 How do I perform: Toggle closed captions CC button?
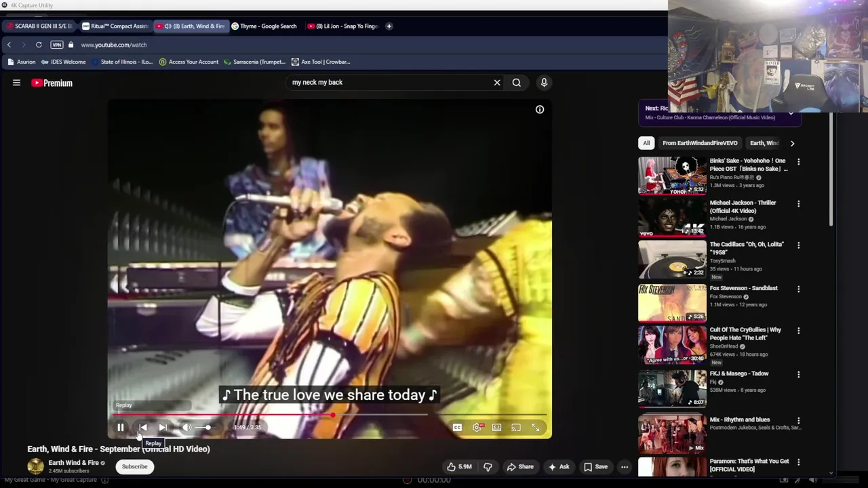click(457, 428)
